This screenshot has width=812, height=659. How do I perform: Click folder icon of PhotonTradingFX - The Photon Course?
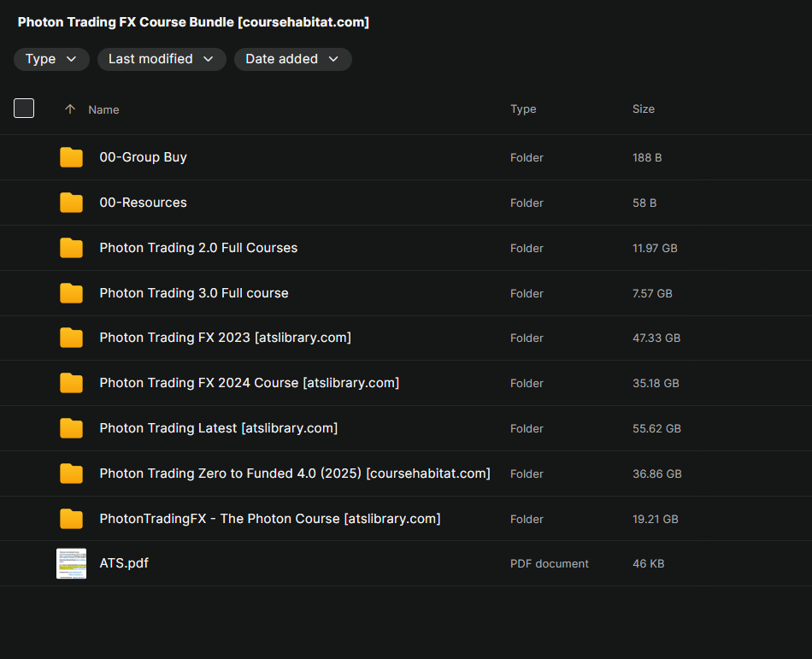72,519
